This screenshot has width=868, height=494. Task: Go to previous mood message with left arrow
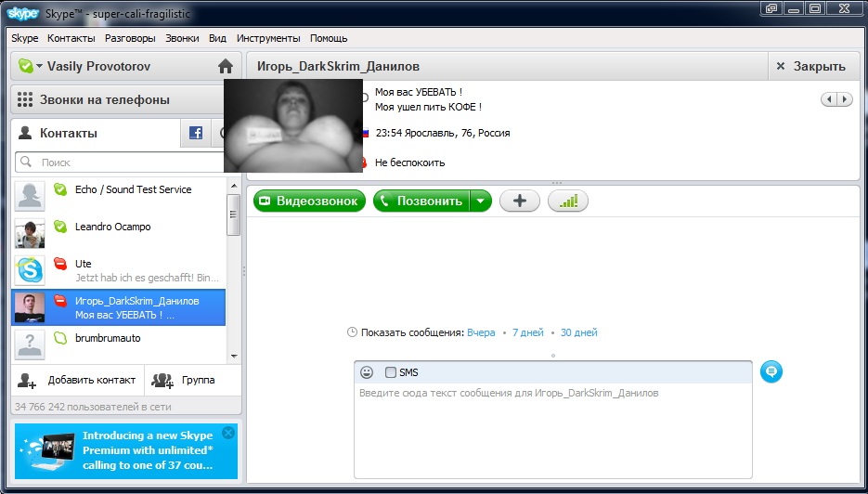coord(829,99)
